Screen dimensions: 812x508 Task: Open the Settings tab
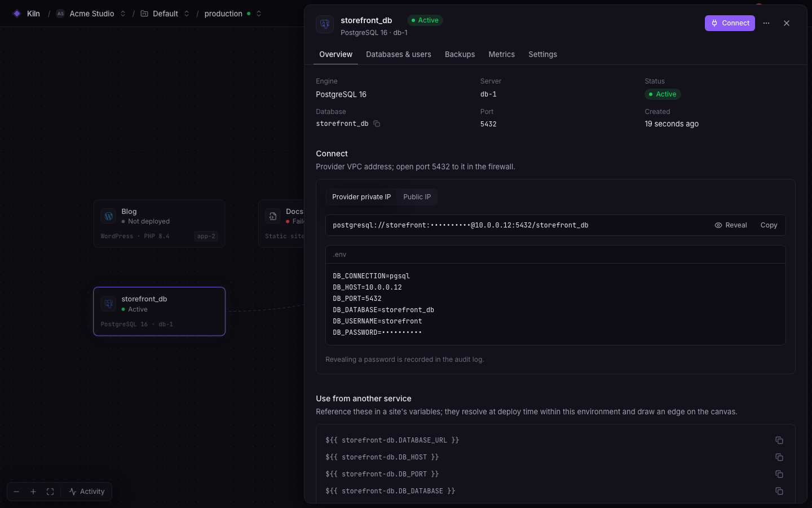point(543,55)
